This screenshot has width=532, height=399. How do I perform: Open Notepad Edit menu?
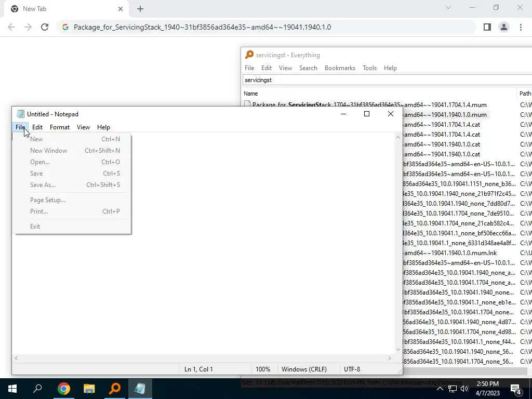coord(37,127)
